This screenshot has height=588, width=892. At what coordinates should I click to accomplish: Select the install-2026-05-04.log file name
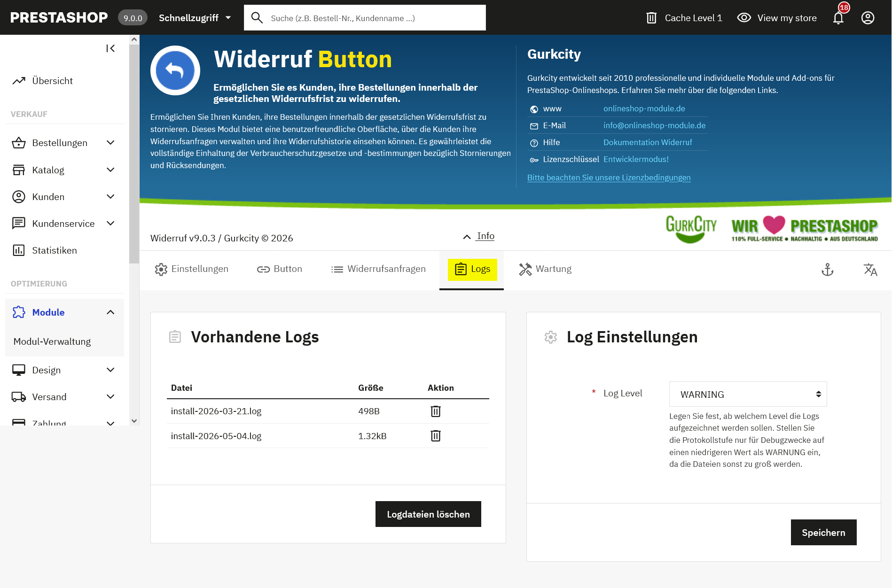click(x=216, y=436)
